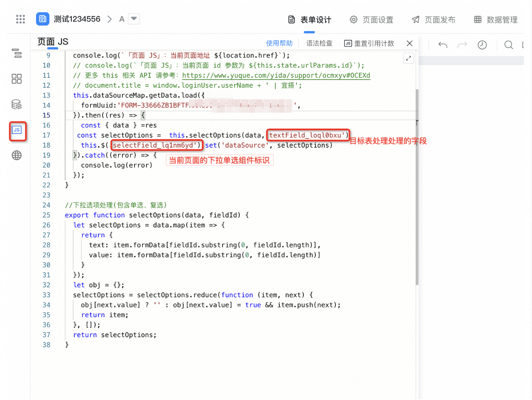Screen dimensions: 532x400
Task: Open the app launcher grid icon
Action: tap(20, 19)
